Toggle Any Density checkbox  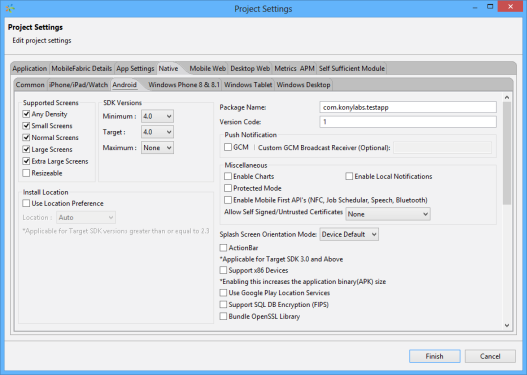point(26,114)
